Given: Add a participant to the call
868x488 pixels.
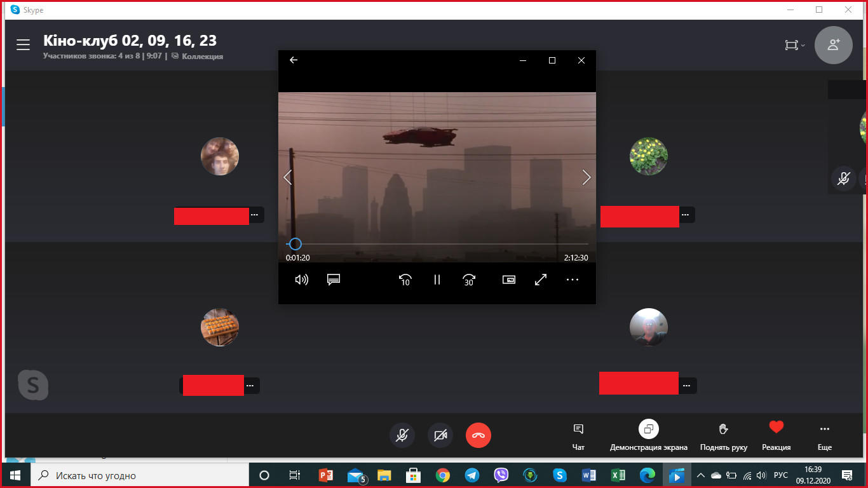Looking at the screenshot, I should pos(834,45).
